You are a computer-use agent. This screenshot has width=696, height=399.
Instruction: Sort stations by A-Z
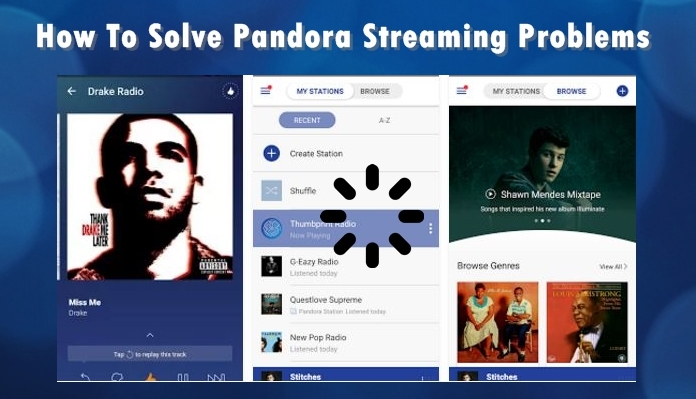384,120
